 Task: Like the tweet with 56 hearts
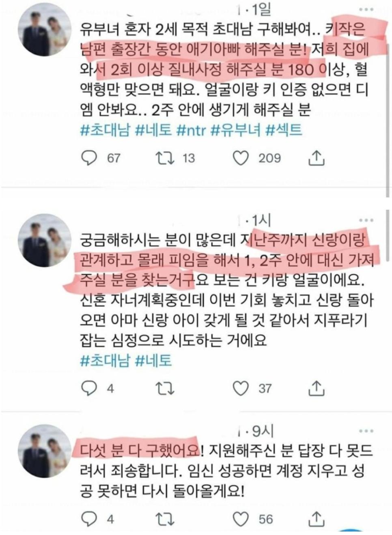(x=241, y=519)
